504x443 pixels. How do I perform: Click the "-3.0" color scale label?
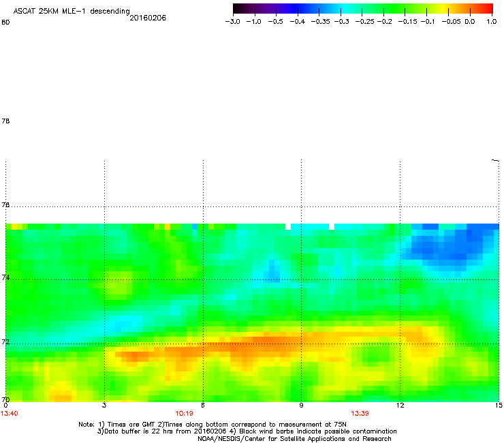233,22
